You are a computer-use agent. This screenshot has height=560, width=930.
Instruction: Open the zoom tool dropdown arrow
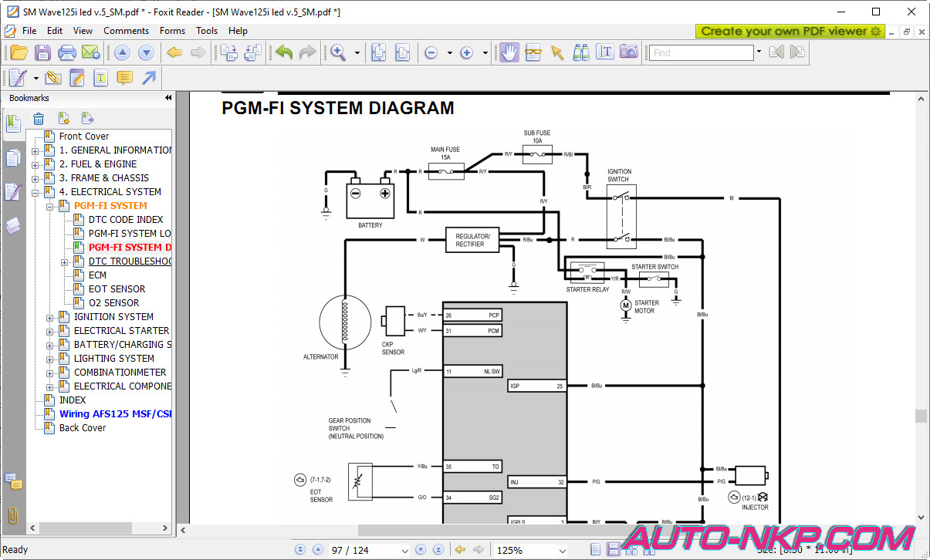(357, 53)
